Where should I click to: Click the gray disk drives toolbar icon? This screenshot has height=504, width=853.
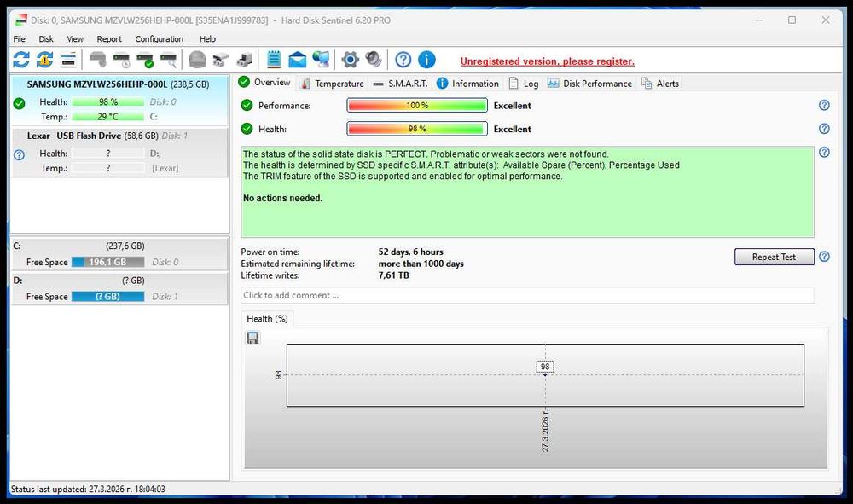pos(221,60)
